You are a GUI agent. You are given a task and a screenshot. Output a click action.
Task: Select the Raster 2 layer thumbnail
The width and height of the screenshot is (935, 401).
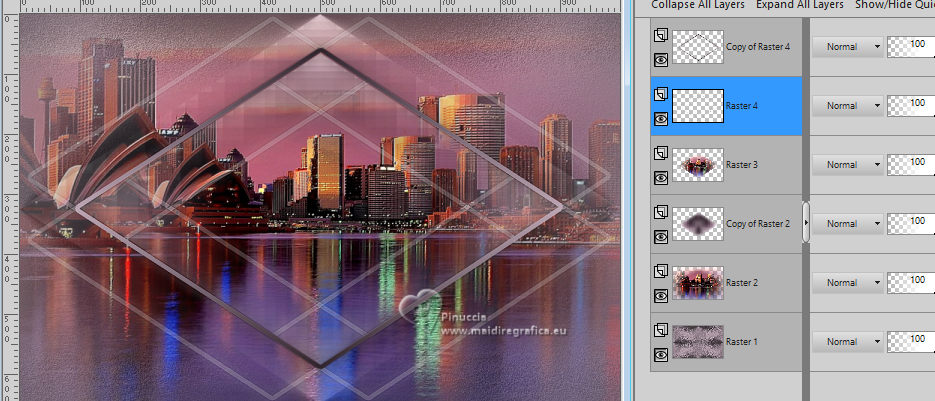(x=698, y=283)
